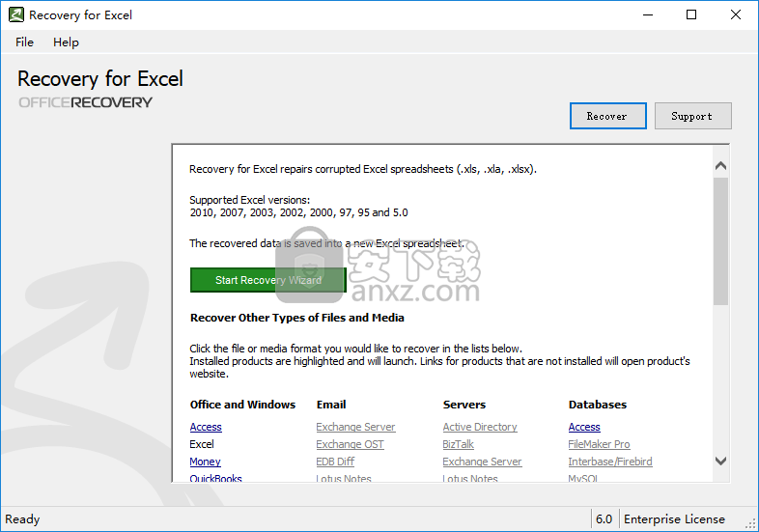Click the Support button
Viewport: 759px width, 532px height.
click(692, 116)
